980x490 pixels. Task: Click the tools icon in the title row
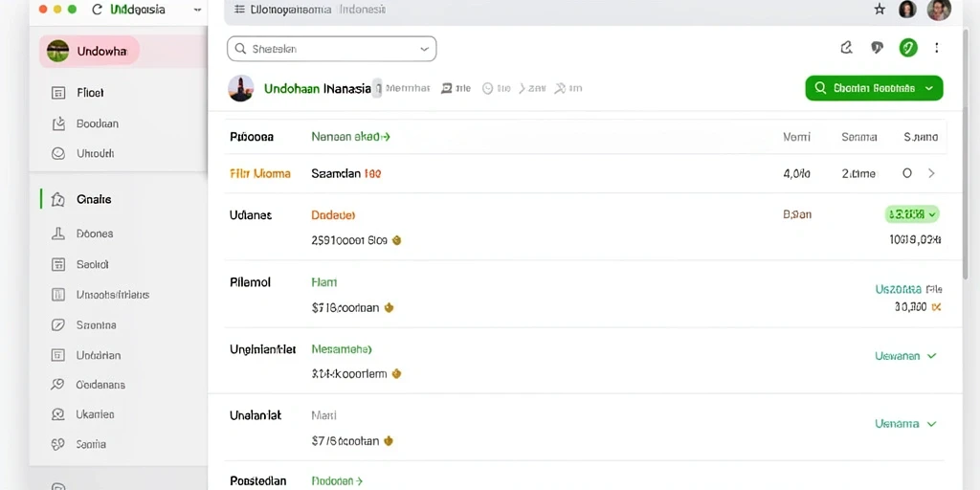[561, 89]
